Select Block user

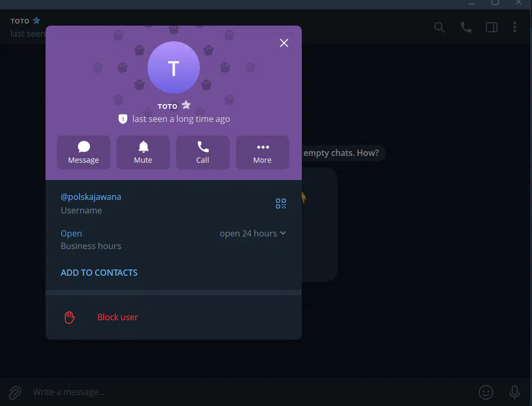118,317
